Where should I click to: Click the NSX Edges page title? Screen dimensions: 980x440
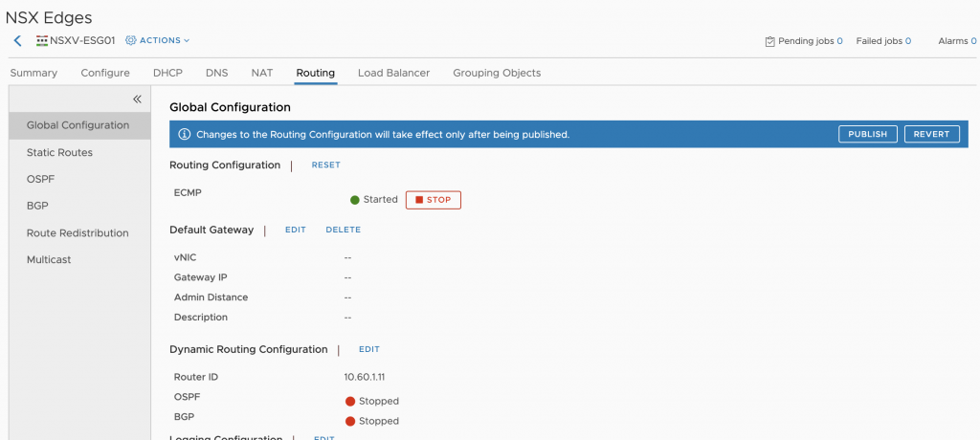[49, 17]
